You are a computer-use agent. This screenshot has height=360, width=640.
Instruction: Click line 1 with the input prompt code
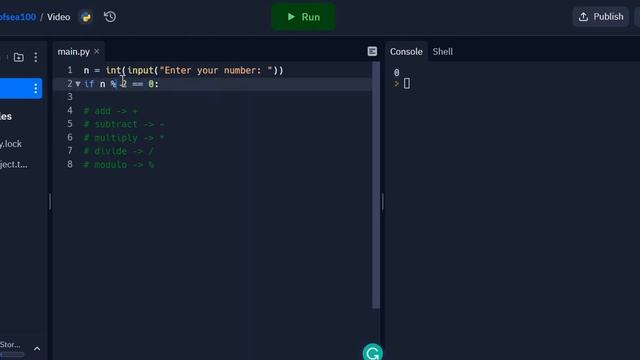point(183,70)
